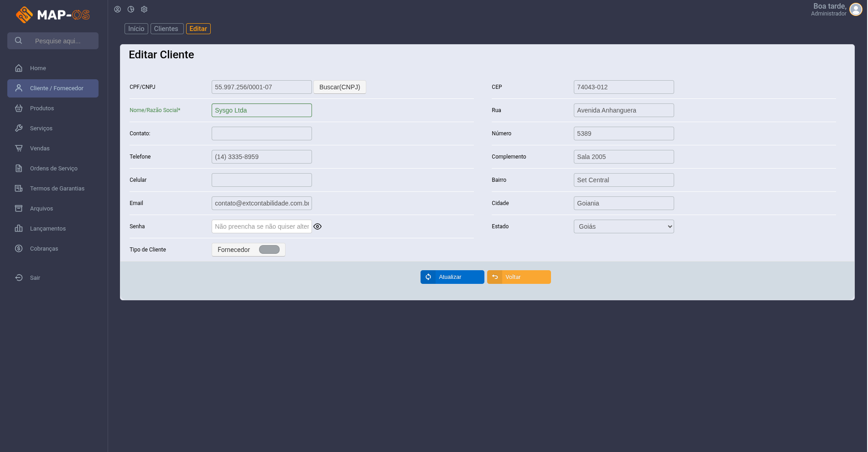This screenshot has width=868, height=452.
Task: Open Produtos menu item
Action: (x=53, y=108)
